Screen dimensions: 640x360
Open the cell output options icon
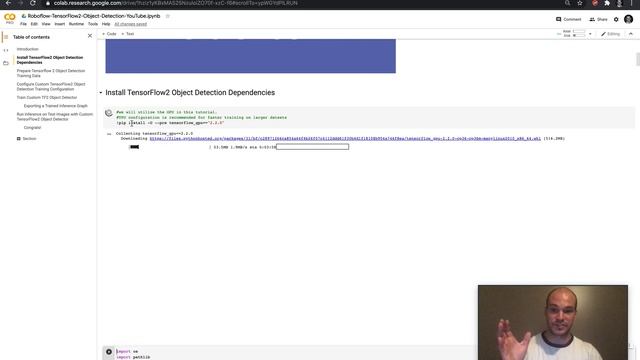[109, 134]
